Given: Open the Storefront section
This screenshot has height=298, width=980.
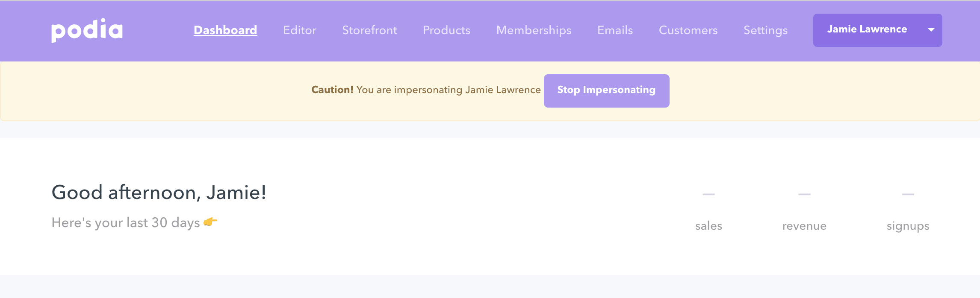Looking at the screenshot, I should click(369, 30).
